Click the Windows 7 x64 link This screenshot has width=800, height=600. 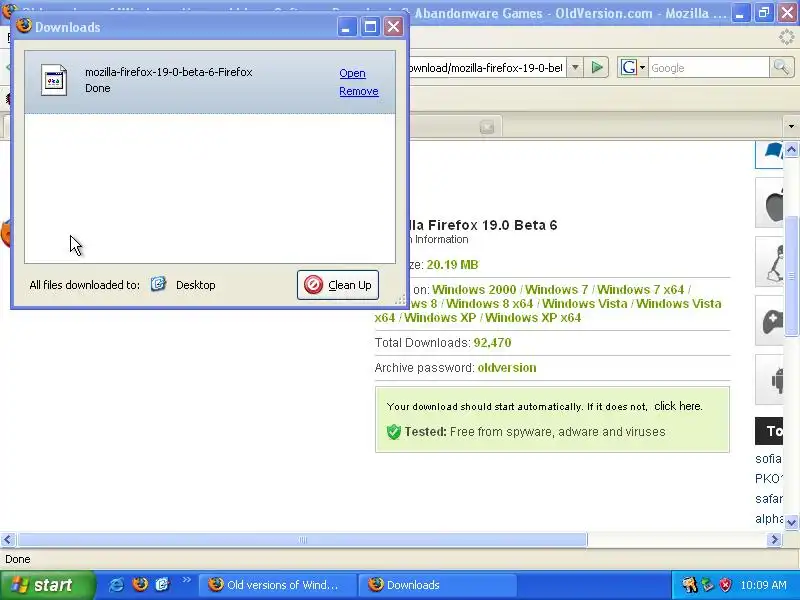click(640, 289)
